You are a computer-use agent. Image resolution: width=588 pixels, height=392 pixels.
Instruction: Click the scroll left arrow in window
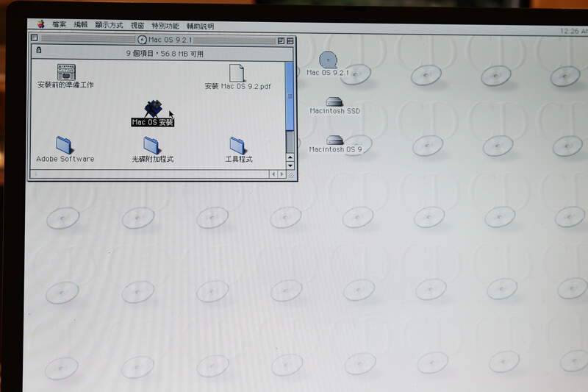tap(273, 174)
